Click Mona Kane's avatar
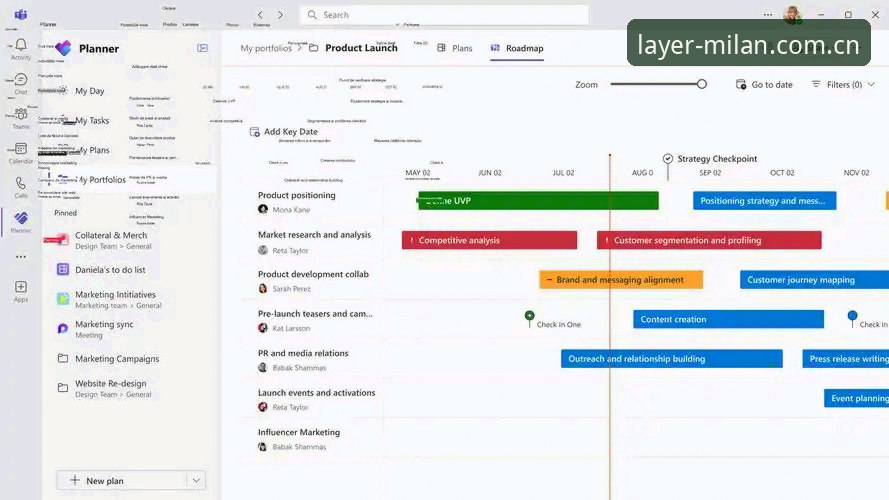This screenshot has height=500, width=889. [x=263, y=209]
